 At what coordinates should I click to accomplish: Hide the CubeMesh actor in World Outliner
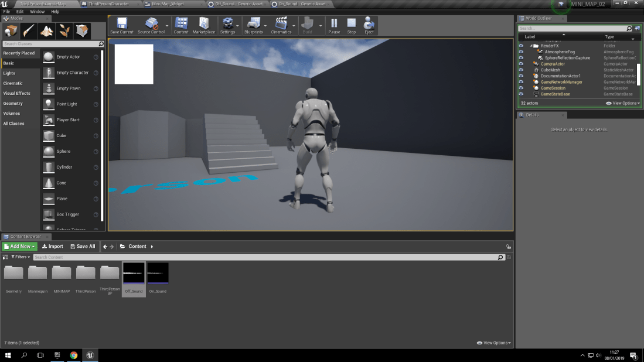[x=520, y=69]
